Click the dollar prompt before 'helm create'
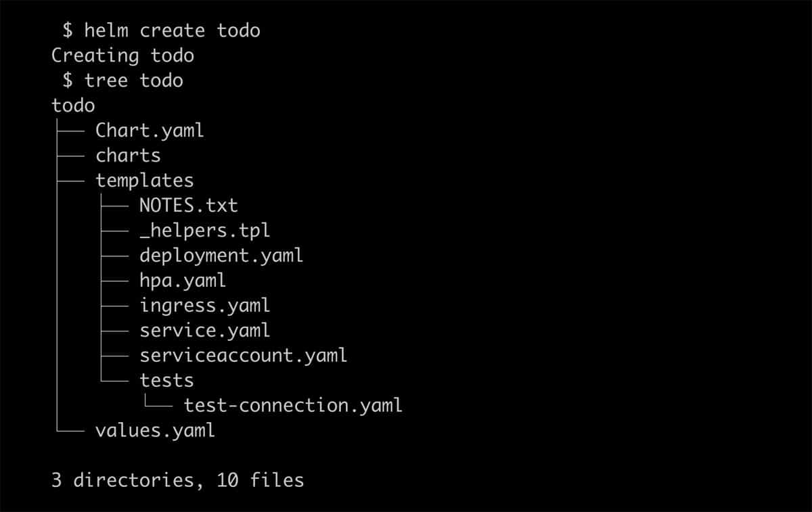This screenshot has width=812, height=512. pyautogui.click(x=68, y=30)
